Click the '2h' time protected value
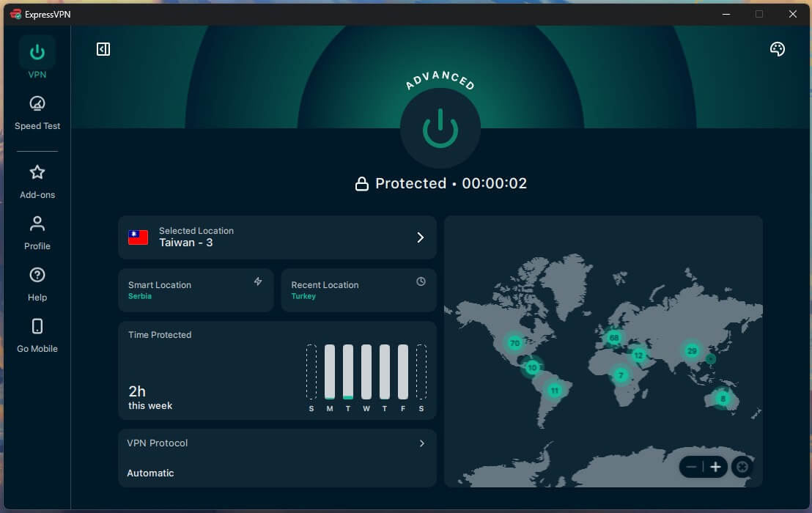 pyautogui.click(x=137, y=391)
